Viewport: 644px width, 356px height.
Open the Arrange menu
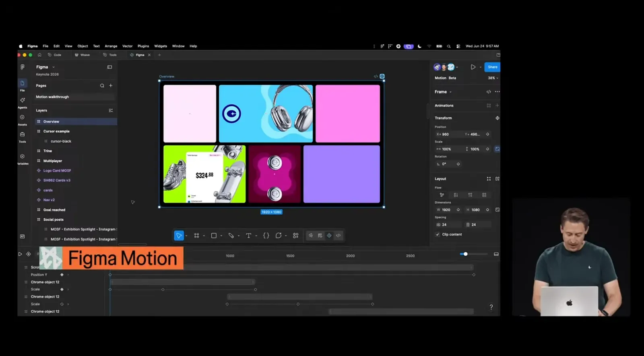(x=111, y=46)
